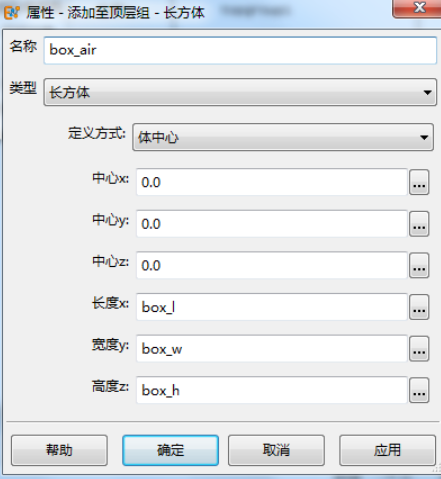
Task: Open the ellipsis button for 中心z
Action: coord(419,266)
